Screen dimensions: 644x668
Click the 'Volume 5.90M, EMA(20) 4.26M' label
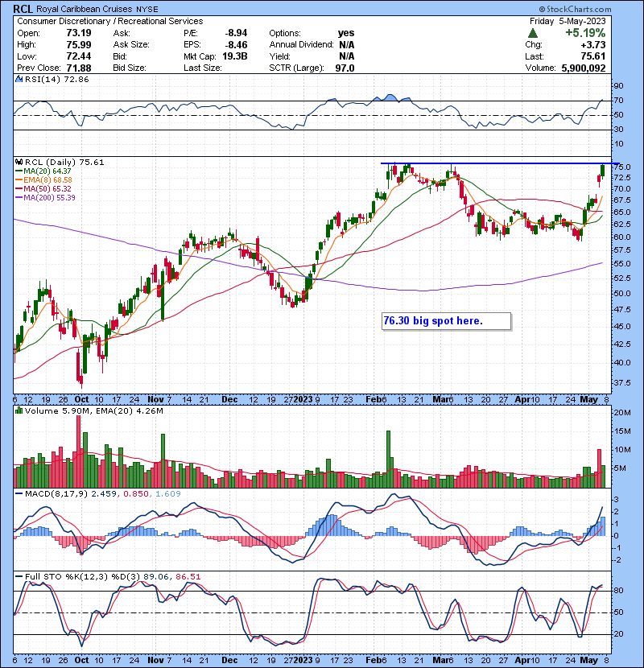point(93,411)
